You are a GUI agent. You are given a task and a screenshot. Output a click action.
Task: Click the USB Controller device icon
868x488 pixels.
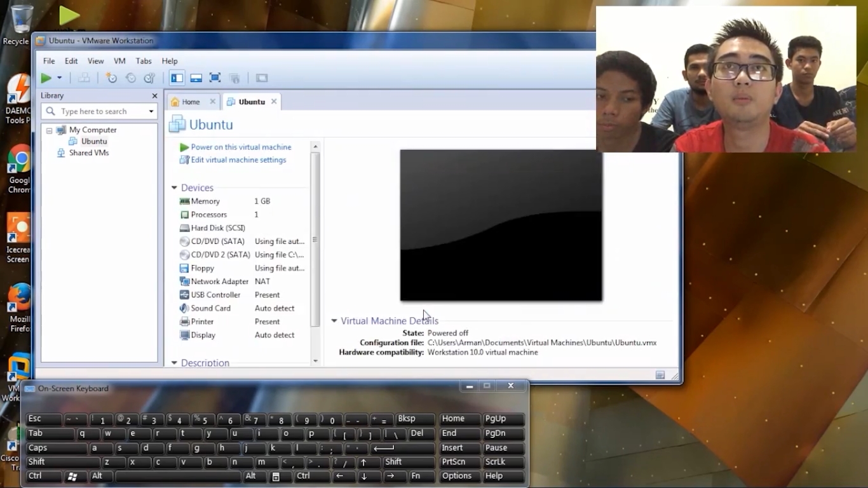pyautogui.click(x=184, y=295)
